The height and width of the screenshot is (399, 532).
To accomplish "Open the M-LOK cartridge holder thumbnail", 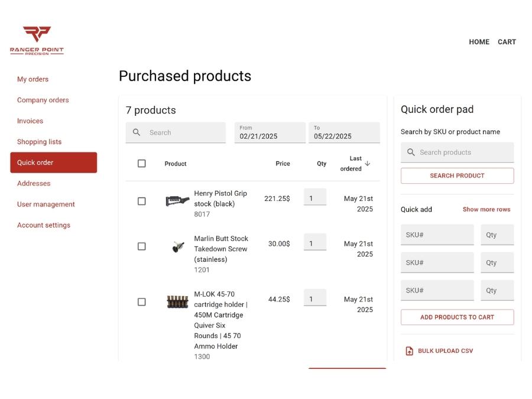I will pyautogui.click(x=177, y=301).
